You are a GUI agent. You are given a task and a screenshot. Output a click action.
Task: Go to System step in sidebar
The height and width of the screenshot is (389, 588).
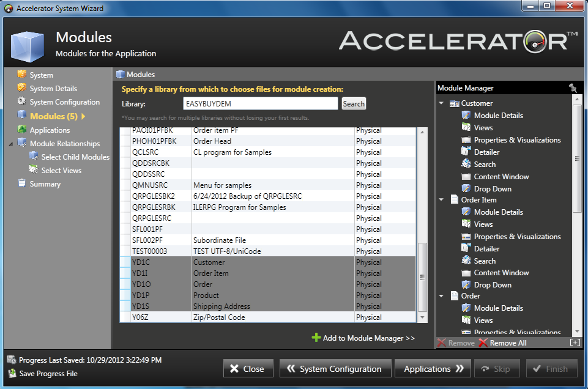[x=41, y=75]
